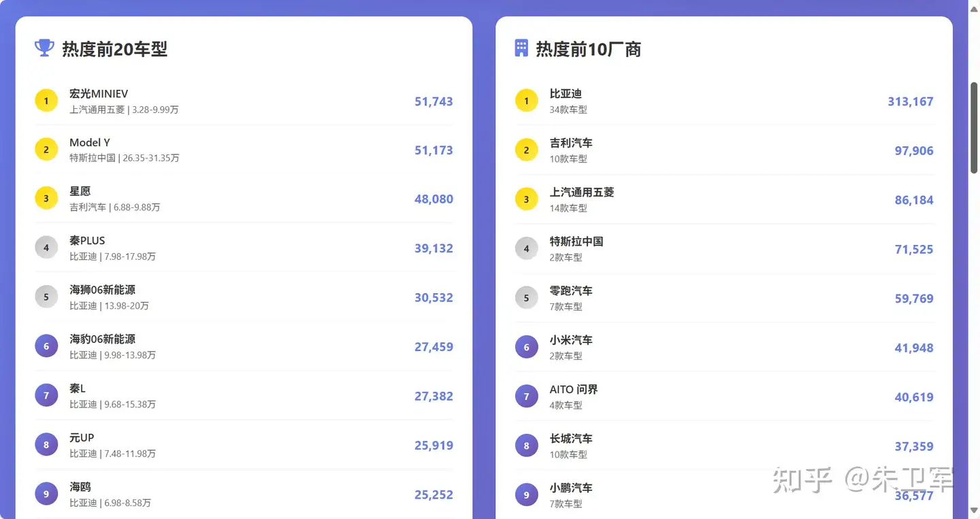Image resolution: width=980 pixels, height=519 pixels.
Task: Click rank badge 3 for 上汽通用五菱 manufacturer
Action: coord(527,200)
